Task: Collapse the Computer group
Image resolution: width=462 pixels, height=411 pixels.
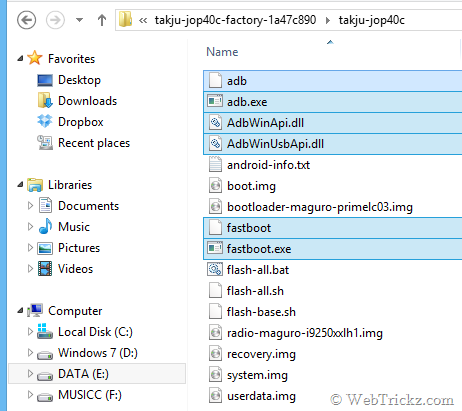Action: 20,311
